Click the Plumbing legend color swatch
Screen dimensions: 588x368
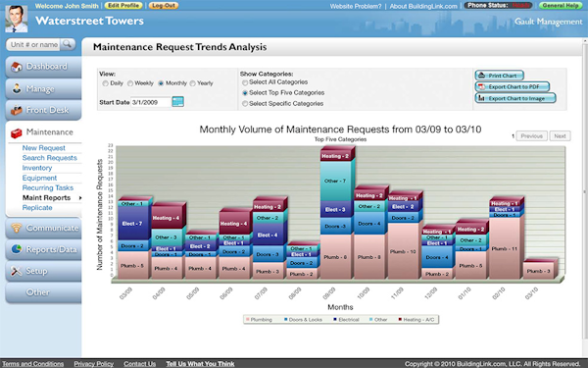(248, 319)
